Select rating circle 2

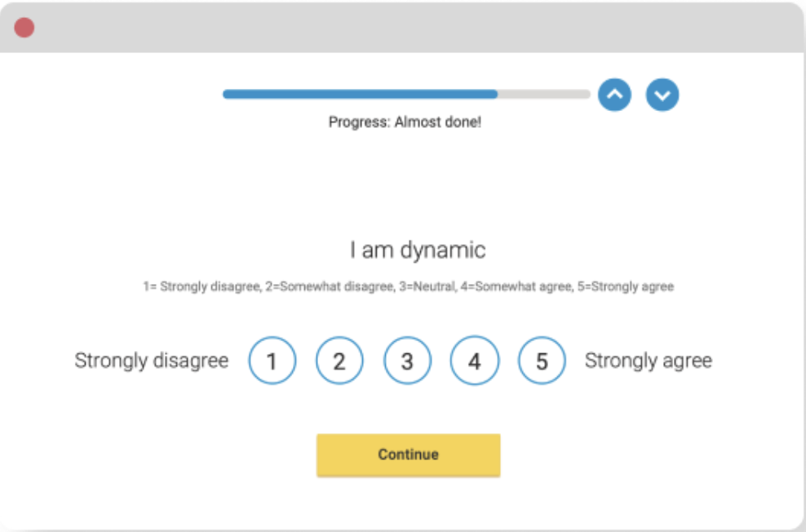coord(339,360)
